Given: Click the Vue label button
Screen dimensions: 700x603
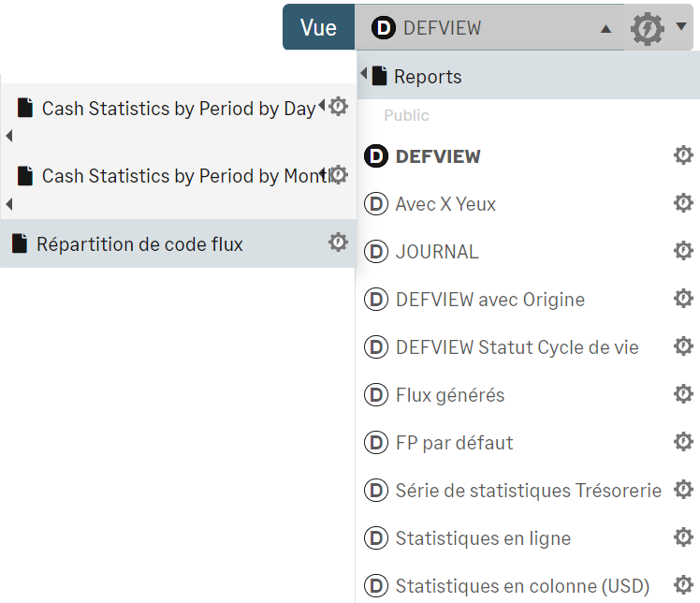Looking at the screenshot, I should (318, 28).
